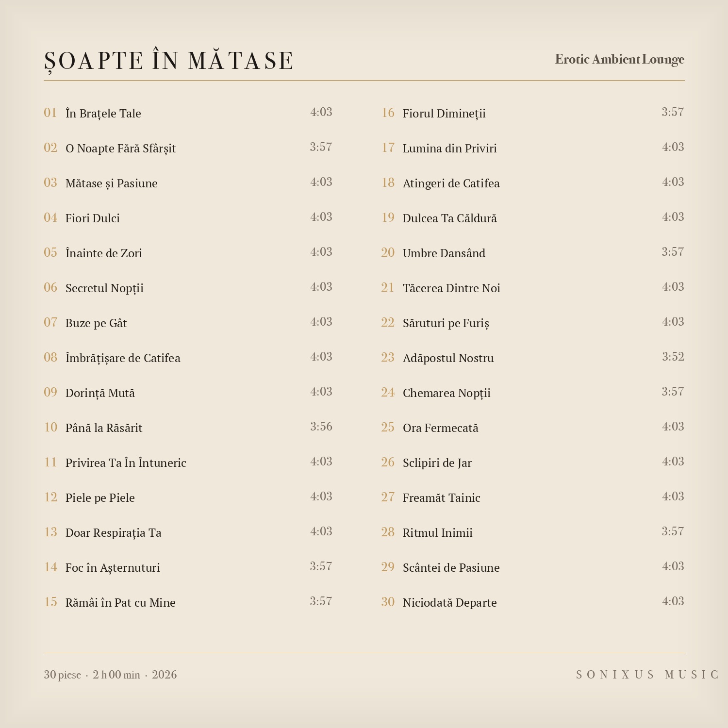Click track "Tăcerea Dintre Noi"

click(x=451, y=288)
